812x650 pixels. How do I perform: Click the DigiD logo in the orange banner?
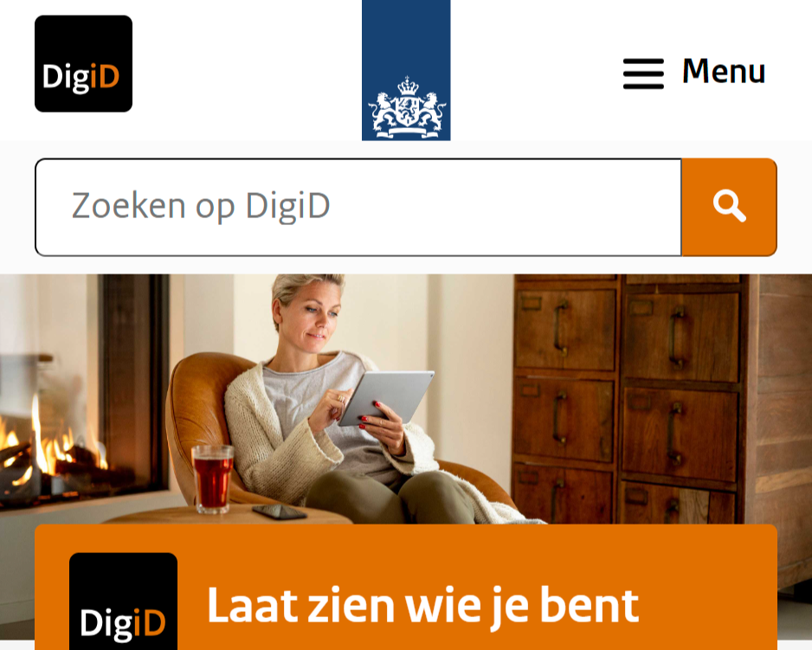point(123,602)
